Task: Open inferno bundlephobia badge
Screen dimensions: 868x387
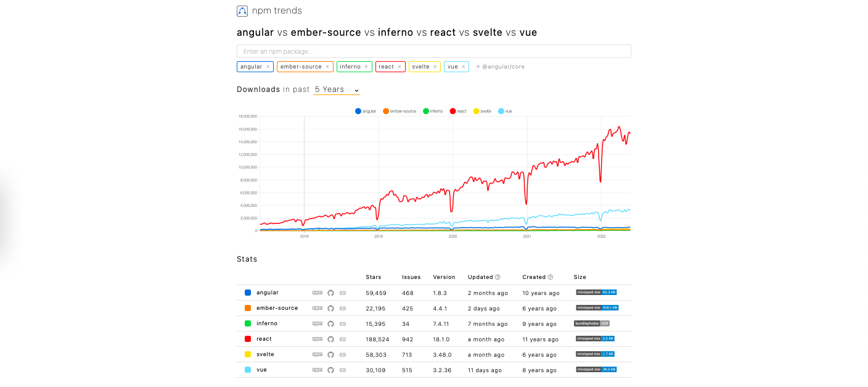Action: pos(592,323)
